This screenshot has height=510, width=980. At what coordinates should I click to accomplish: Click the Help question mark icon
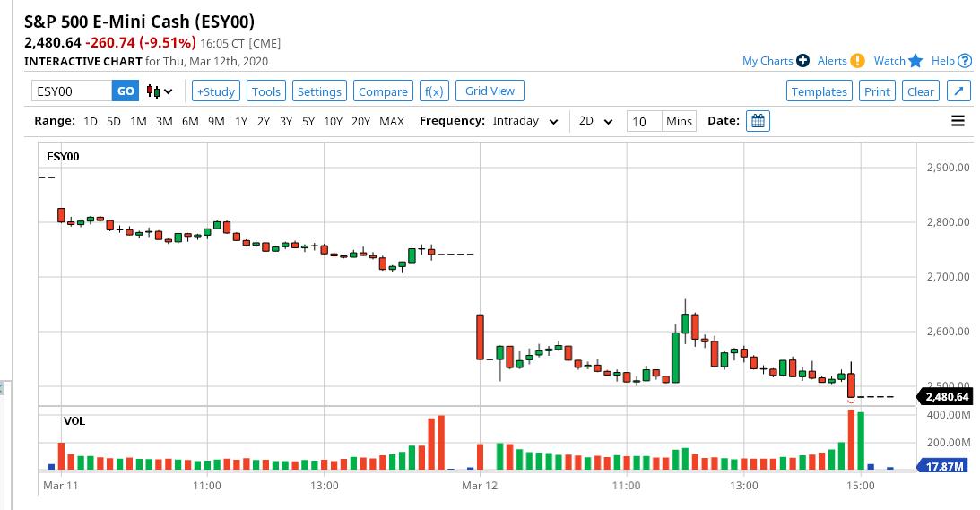(x=965, y=61)
